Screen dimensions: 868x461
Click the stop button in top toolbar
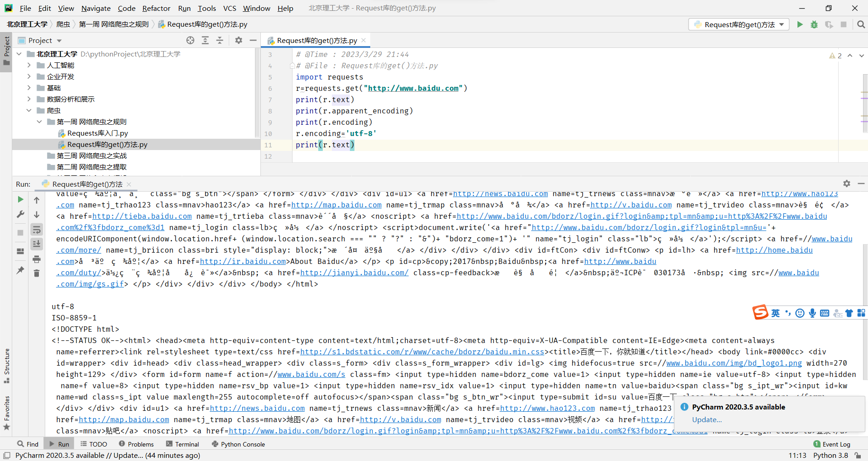click(844, 24)
